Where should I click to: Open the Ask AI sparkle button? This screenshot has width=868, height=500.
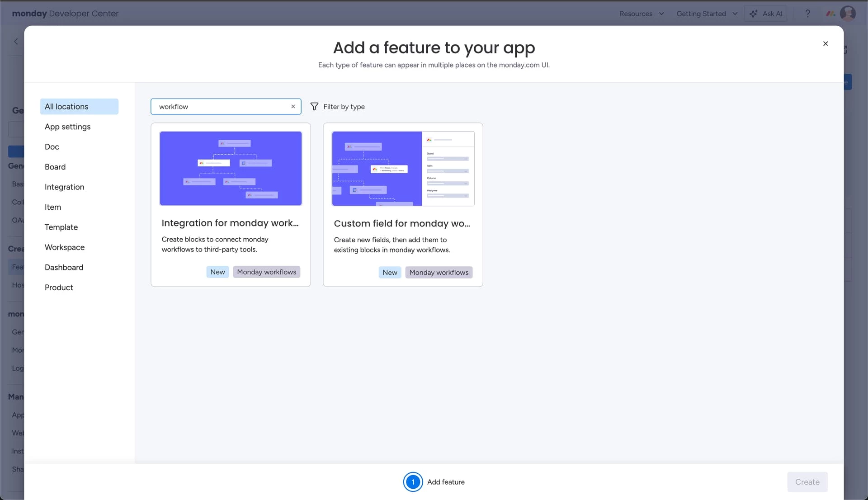[766, 14]
